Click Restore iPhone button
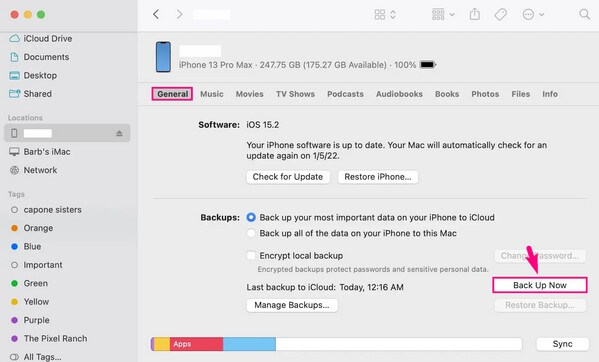The height and width of the screenshot is (362, 599). 378,177
